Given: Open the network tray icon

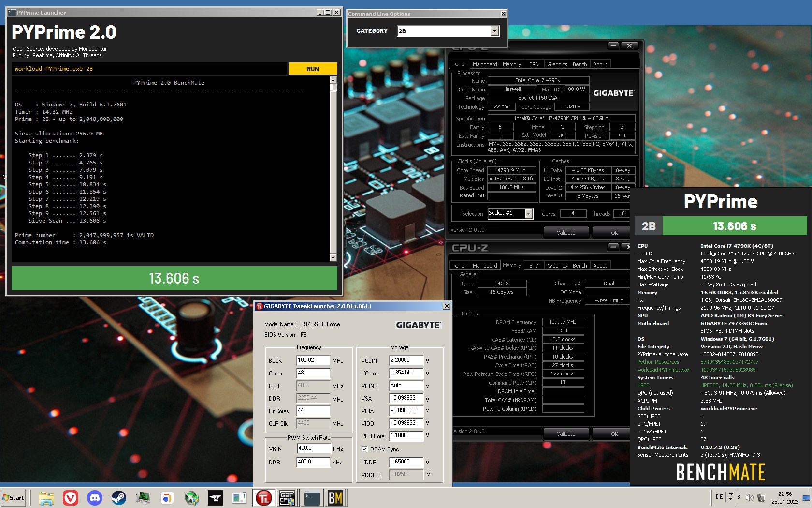Looking at the screenshot, I should click(x=761, y=498).
